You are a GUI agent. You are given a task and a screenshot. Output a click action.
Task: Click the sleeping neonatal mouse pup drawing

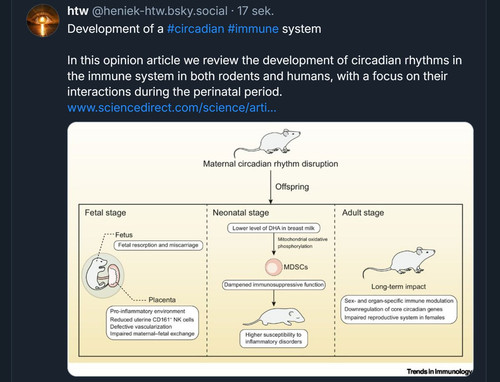click(274, 317)
